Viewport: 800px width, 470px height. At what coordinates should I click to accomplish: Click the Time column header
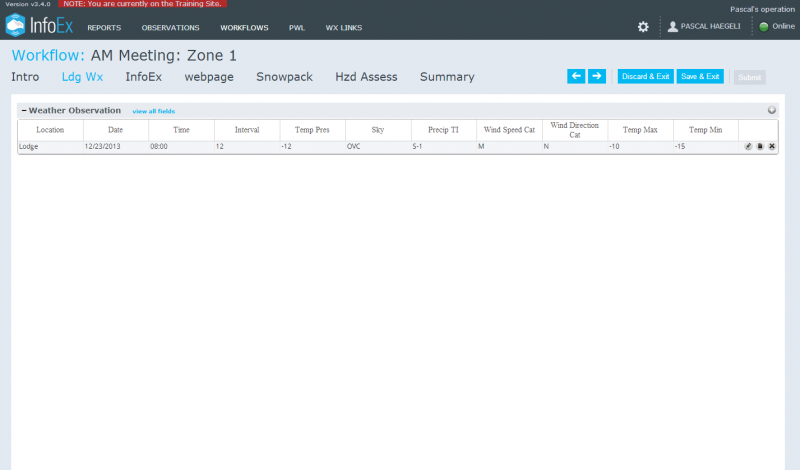point(182,130)
